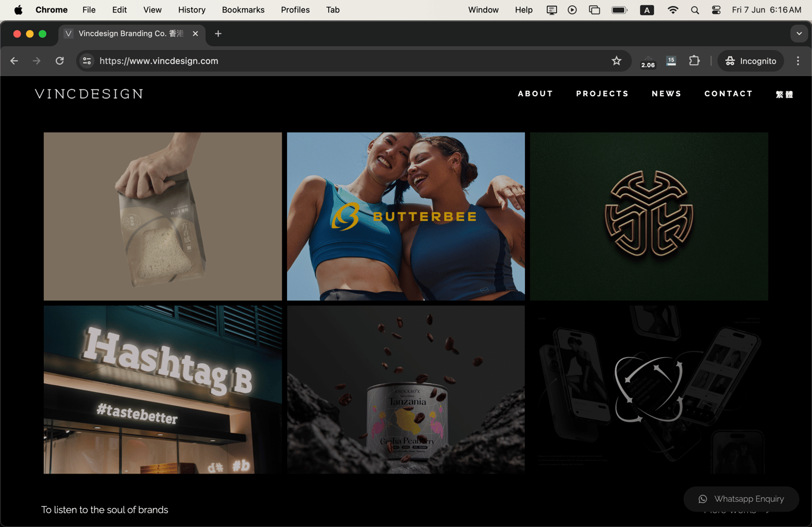Click the VINCDESIGN logo
The height and width of the screenshot is (527, 812).
pyautogui.click(x=89, y=94)
